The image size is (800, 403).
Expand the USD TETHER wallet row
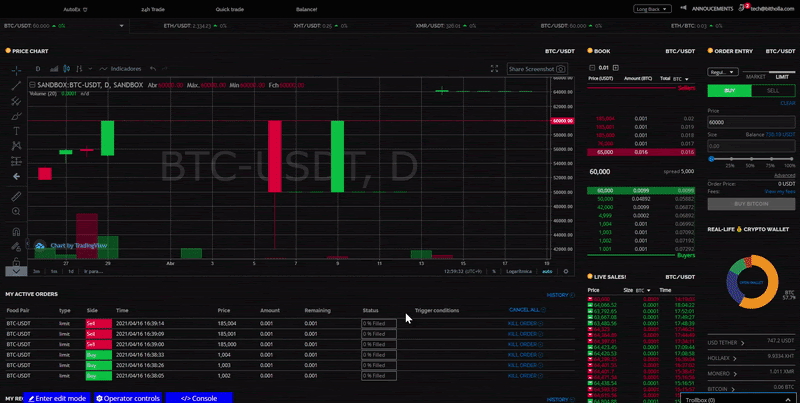coord(751,343)
